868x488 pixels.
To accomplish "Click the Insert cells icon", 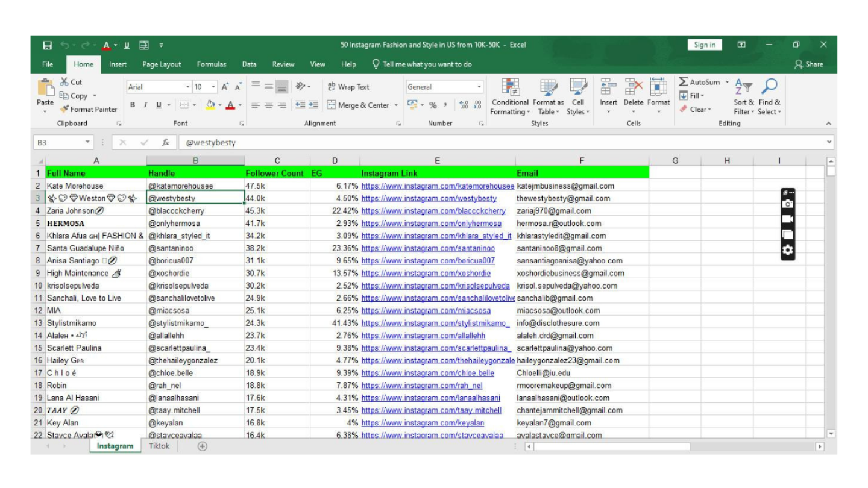I will (x=608, y=87).
